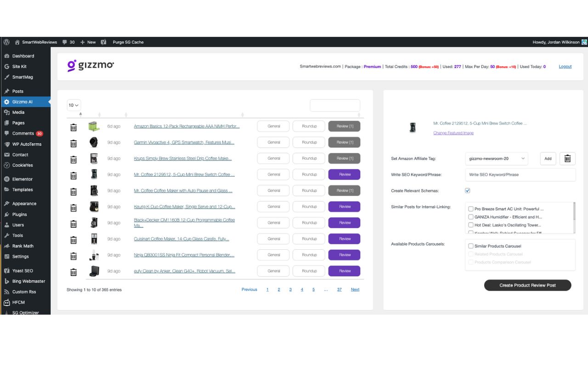Delete the Garmin Vivoactive 4 row
The image size is (588, 368).
click(x=73, y=144)
